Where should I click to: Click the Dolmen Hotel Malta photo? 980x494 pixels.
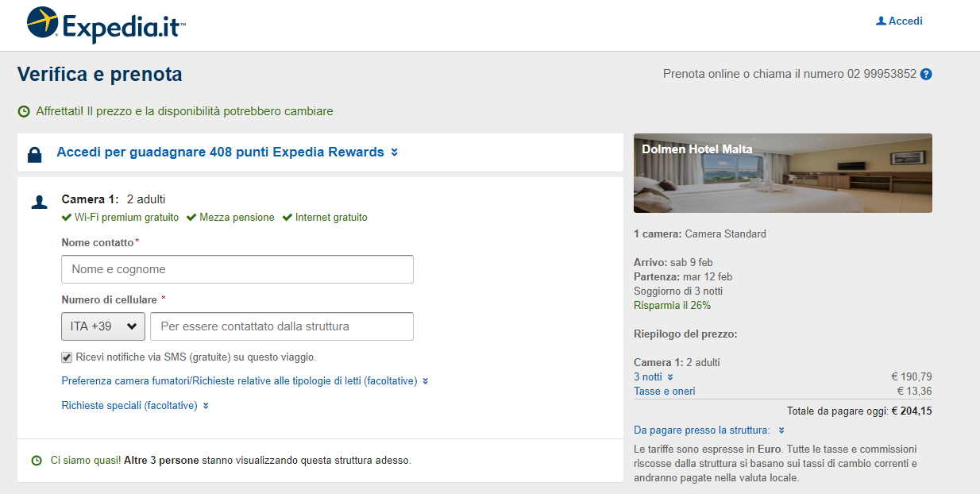(783, 173)
